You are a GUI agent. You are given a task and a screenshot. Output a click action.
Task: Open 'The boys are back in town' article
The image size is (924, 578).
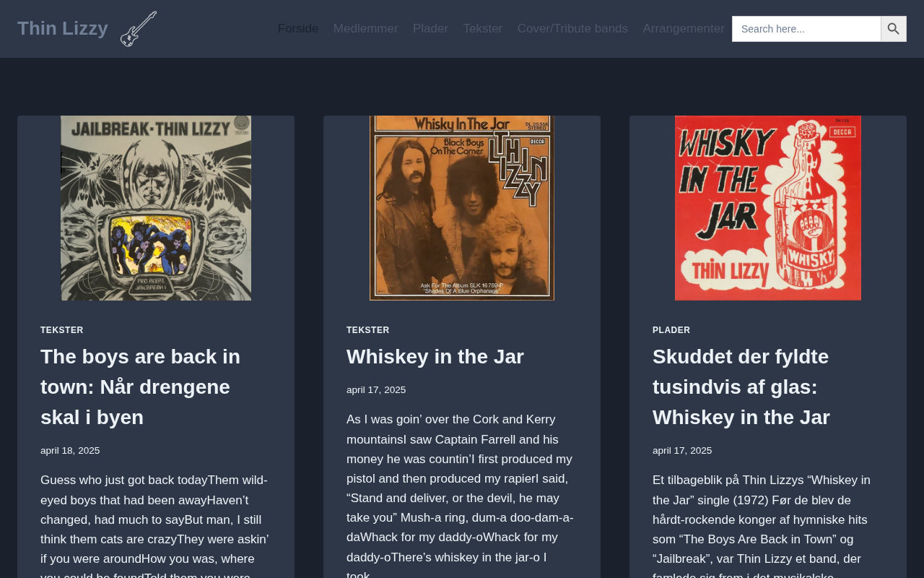point(141,387)
